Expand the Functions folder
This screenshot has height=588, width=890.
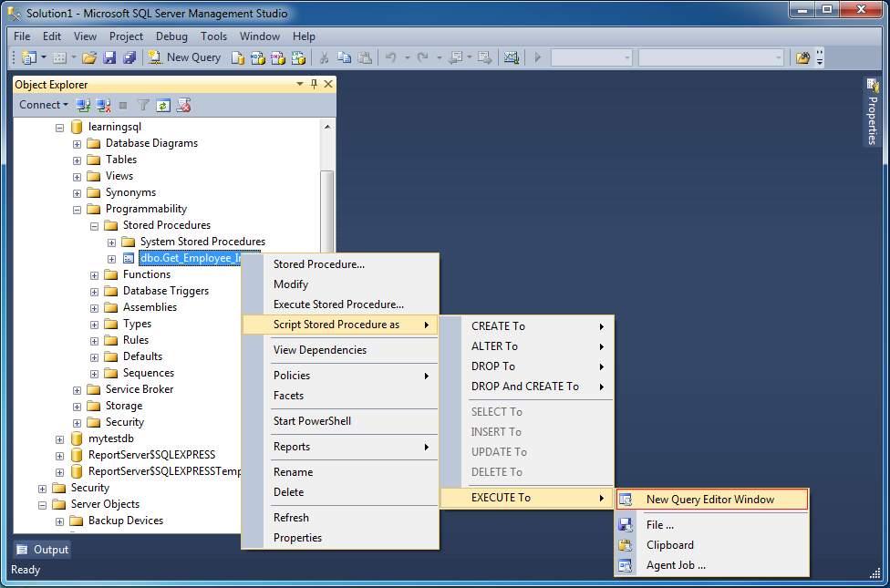[x=94, y=276]
